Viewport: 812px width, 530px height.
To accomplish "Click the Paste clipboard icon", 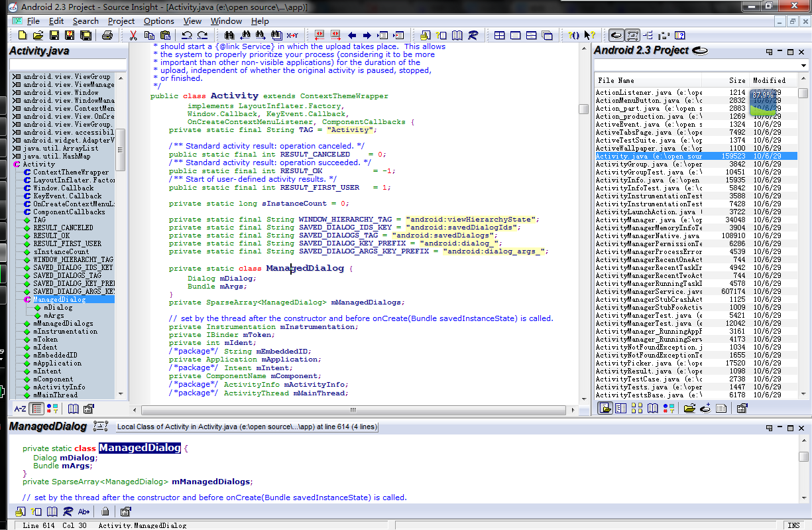I will [165, 35].
